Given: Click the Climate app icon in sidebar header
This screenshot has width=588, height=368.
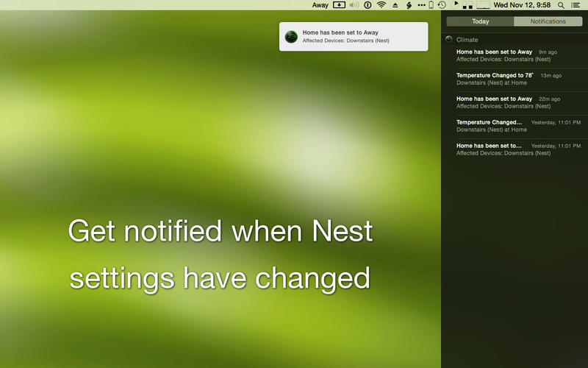Looking at the screenshot, I should pos(449,40).
